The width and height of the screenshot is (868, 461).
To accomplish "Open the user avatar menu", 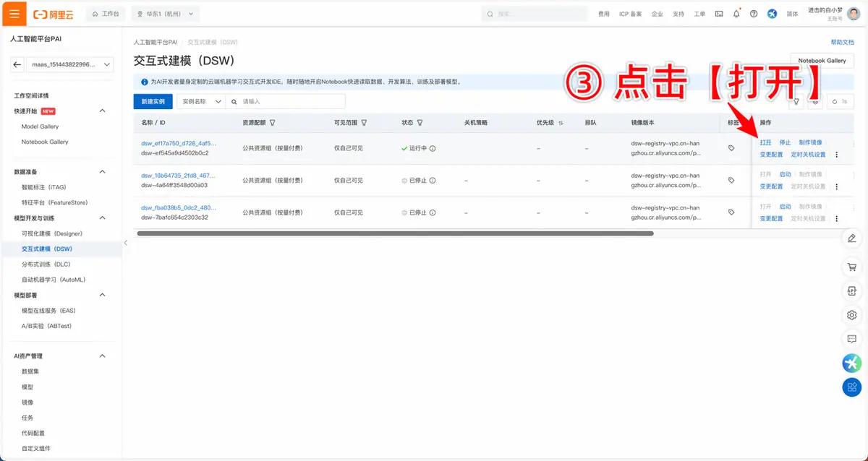I will 855,14.
